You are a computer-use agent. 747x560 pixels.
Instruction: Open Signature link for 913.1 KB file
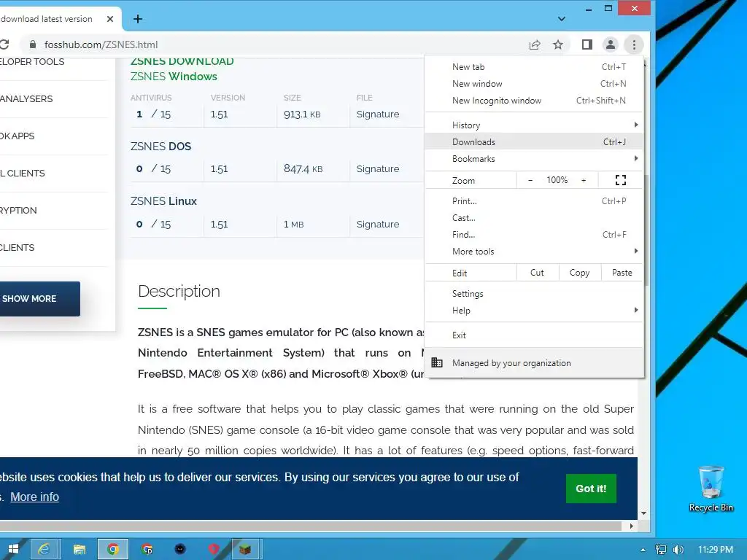378,114
